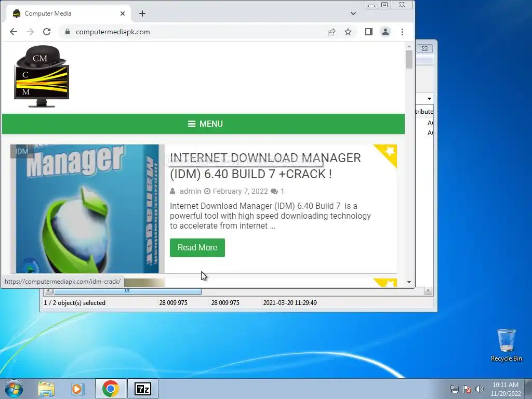Click the address bar URL
This screenshot has width=532, height=399.
pyautogui.click(x=113, y=32)
